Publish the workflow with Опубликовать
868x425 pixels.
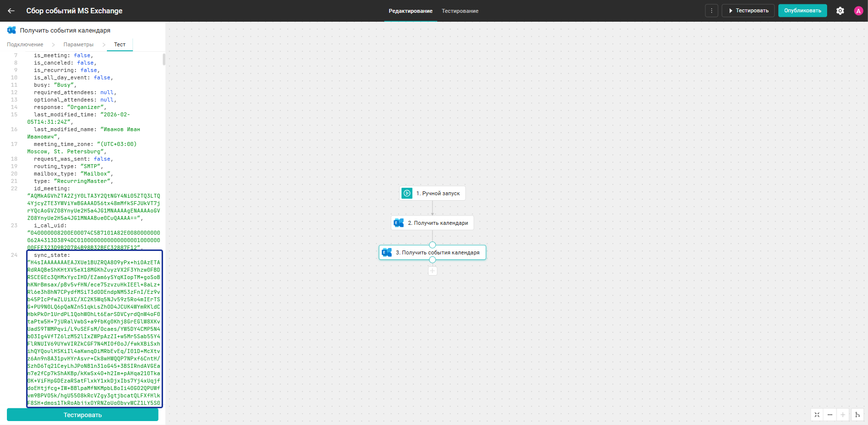tap(802, 11)
